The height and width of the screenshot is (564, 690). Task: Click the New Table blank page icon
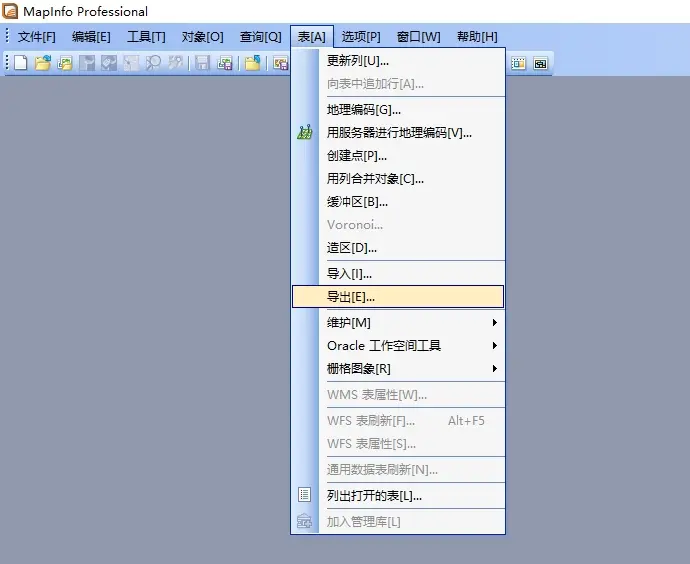21,63
